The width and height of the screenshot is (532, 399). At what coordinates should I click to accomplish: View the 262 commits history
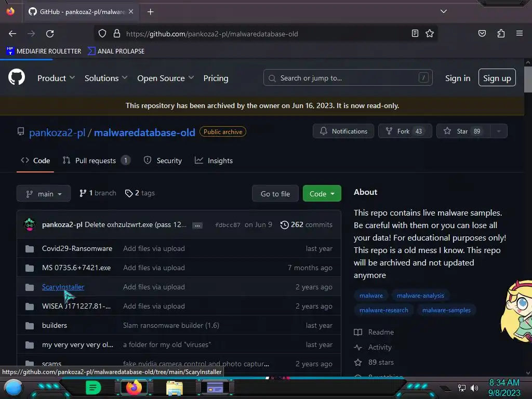click(x=307, y=224)
